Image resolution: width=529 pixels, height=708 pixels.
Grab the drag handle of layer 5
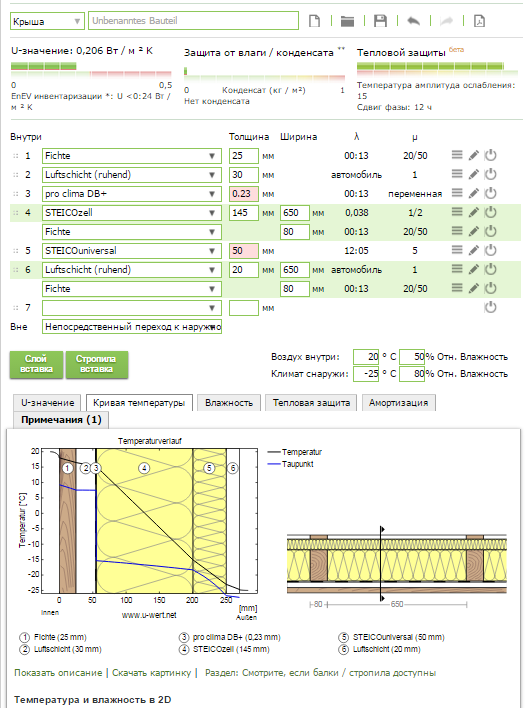click(16, 251)
